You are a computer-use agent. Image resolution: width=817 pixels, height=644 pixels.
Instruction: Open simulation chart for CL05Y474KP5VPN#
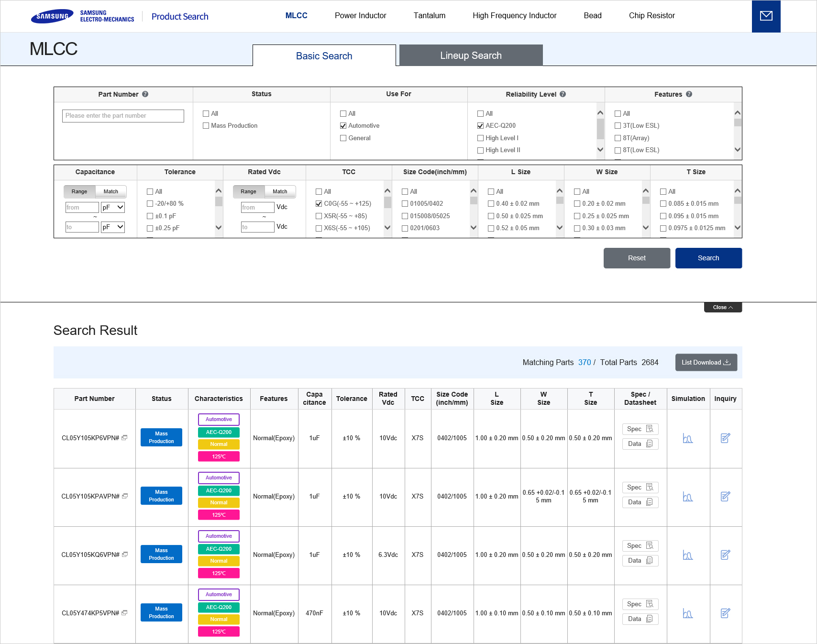[x=688, y=613]
